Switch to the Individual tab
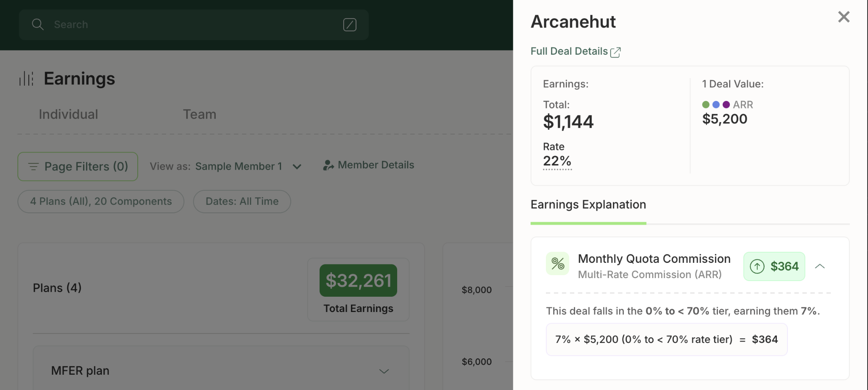The width and height of the screenshot is (868, 390). (x=68, y=114)
